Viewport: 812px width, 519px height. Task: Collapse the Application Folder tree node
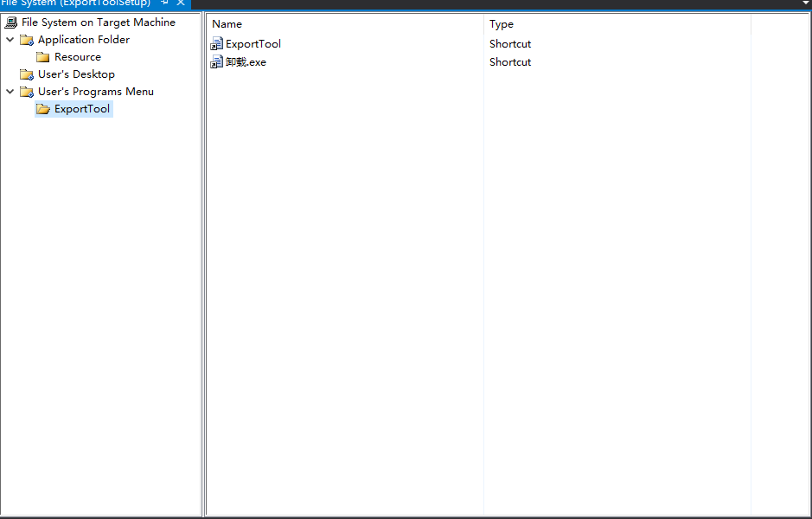pos(10,40)
